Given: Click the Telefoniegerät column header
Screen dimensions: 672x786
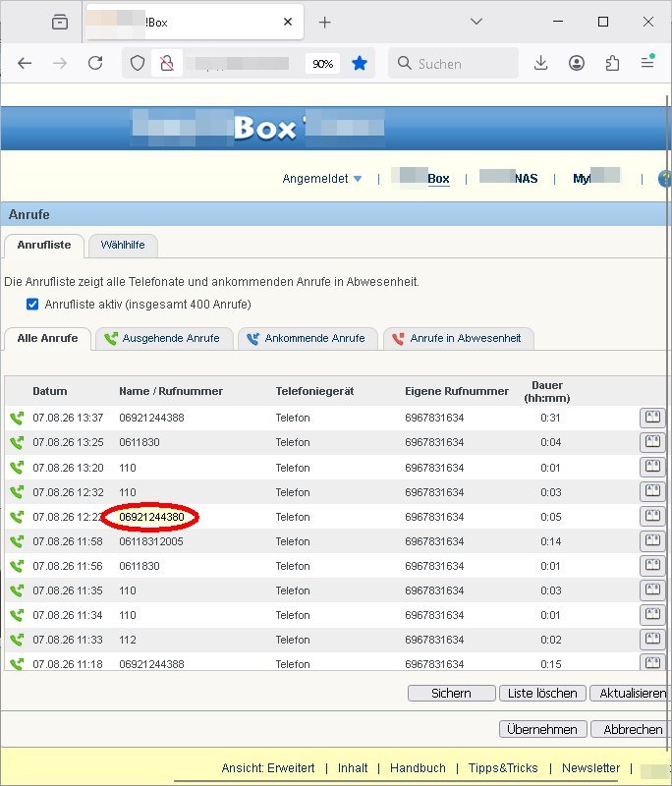Looking at the screenshot, I should [x=314, y=391].
